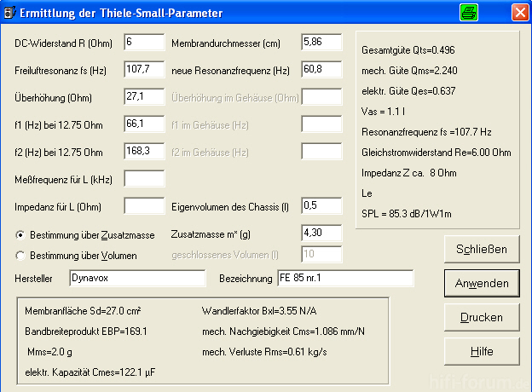Open Hilfe with the button
532x392 pixels.
coord(482,351)
